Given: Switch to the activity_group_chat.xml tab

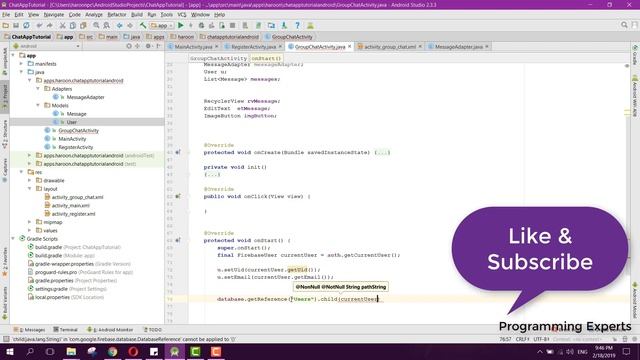Looking at the screenshot, I should tap(390, 47).
